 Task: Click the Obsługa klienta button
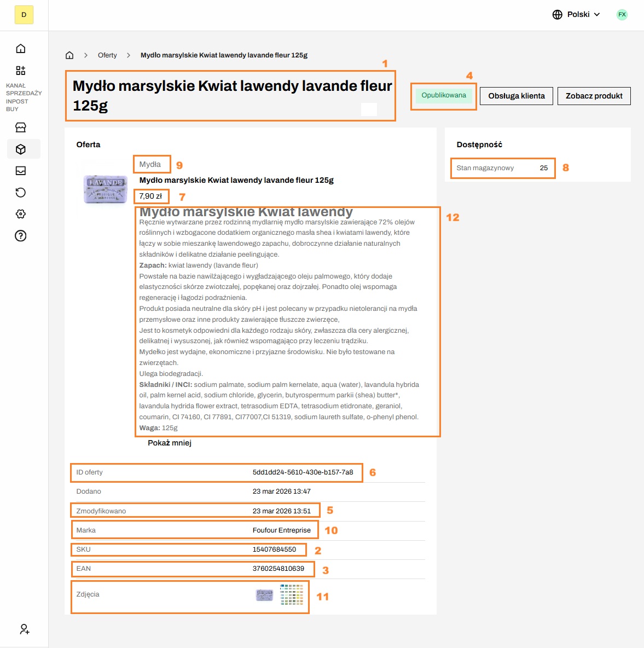coord(517,96)
